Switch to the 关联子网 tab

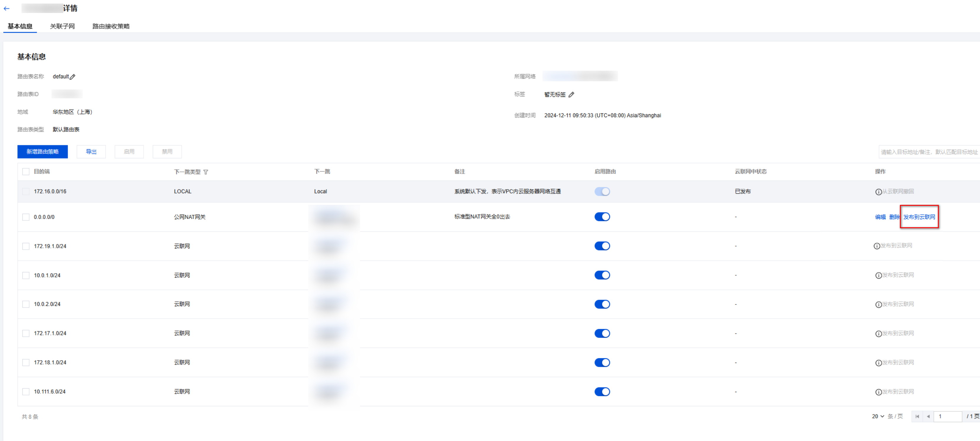click(62, 26)
